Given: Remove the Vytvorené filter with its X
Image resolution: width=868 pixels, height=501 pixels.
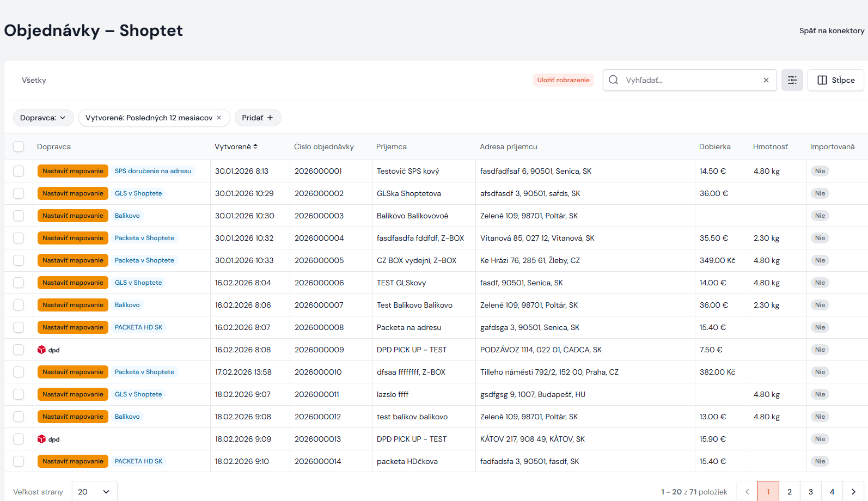Looking at the screenshot, I should pos(219,118).
